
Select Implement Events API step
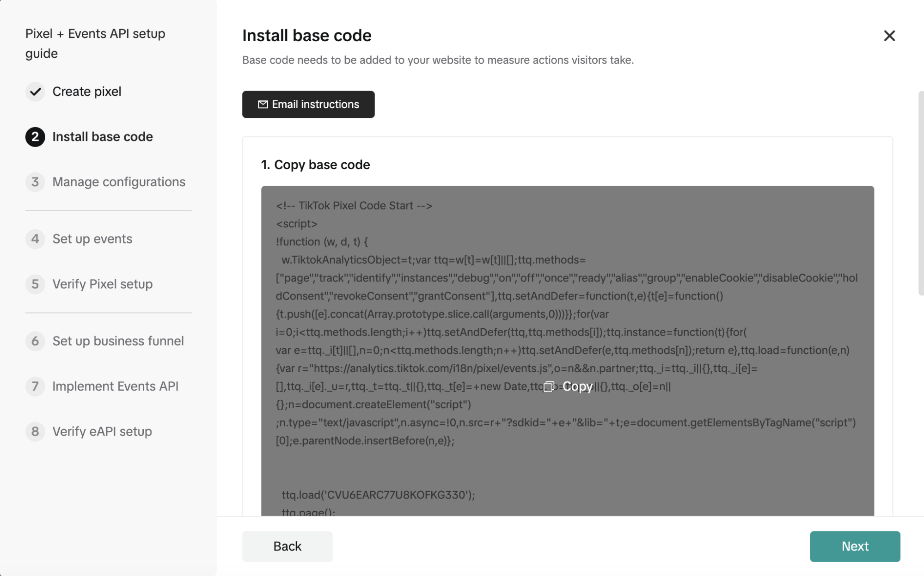[116, 386]
